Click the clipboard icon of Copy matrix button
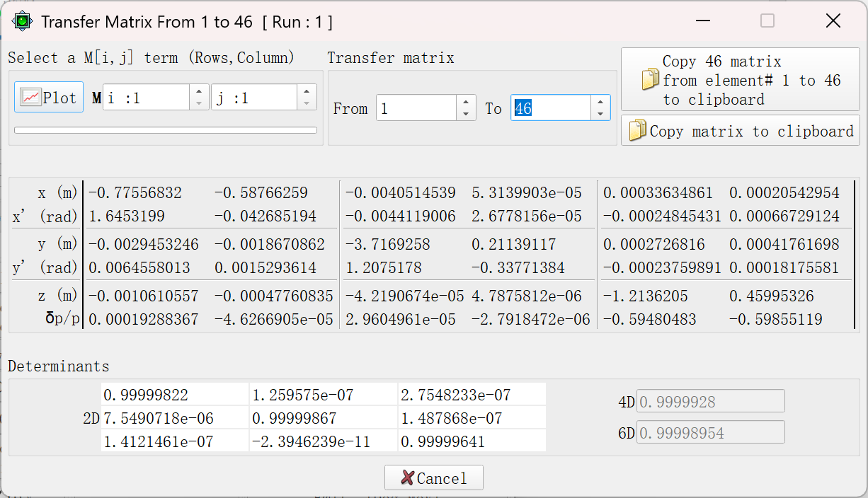This screenshot has height=498, width=868. pos(637,130)
